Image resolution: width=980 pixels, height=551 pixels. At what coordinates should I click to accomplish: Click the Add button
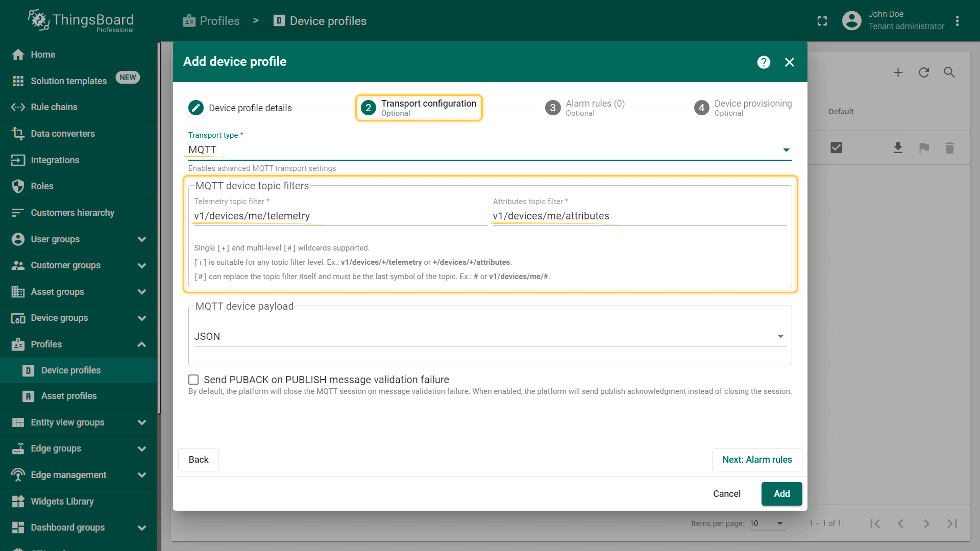click(781, 494)
